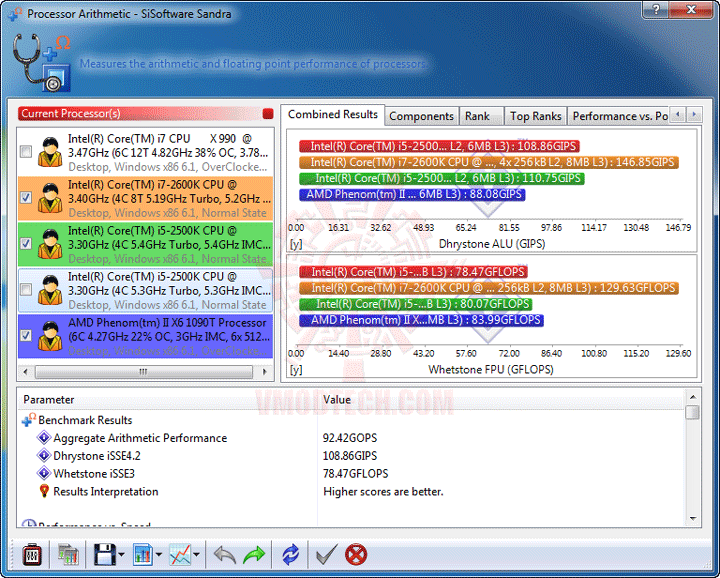Click the [y] label under Dhrystone chart
720x578 pixels.
(x=296, y=244)
